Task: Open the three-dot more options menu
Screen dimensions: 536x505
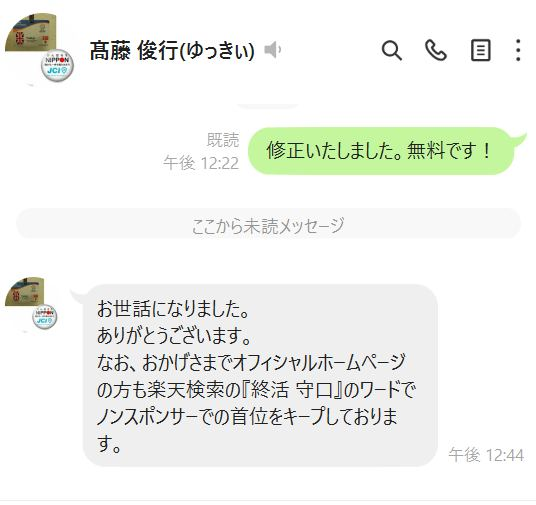Action: pos(518,50)
